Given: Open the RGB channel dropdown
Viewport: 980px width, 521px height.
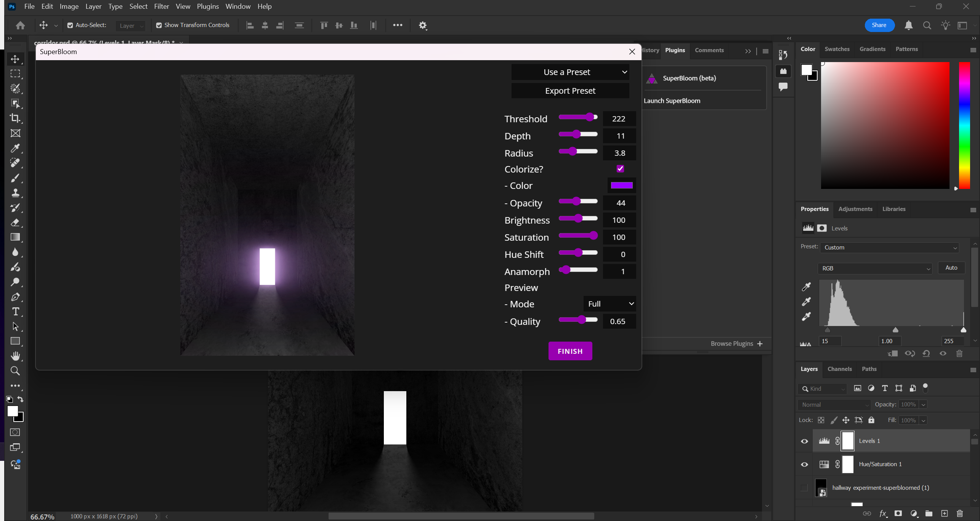Looking at the screenshot, I should pos(875,268).
